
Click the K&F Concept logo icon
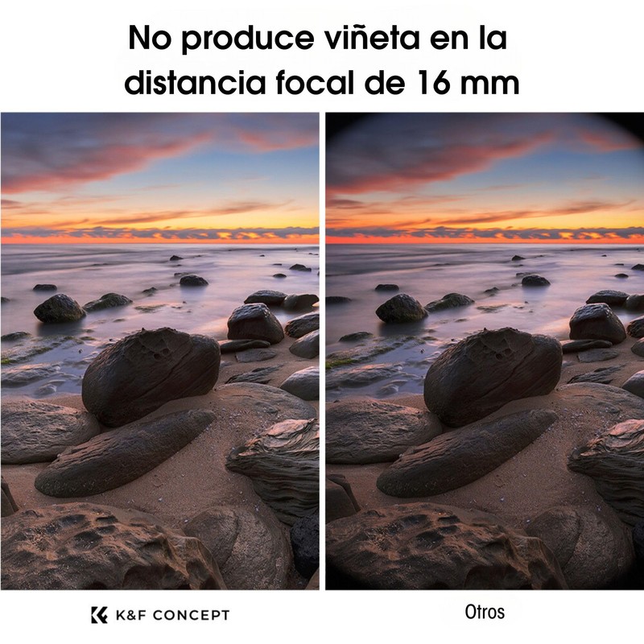point(99,615)
